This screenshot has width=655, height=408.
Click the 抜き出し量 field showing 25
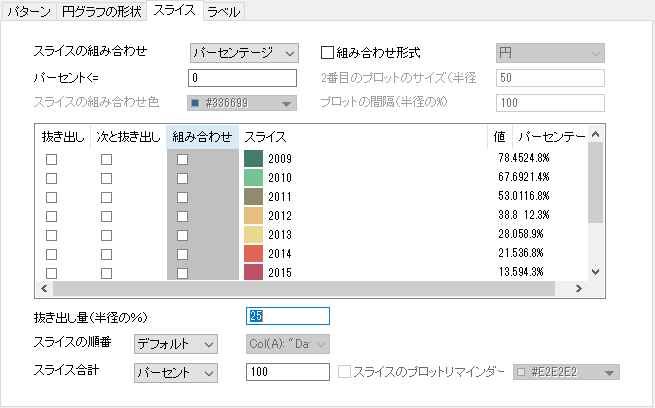click(x=288, y=316)
